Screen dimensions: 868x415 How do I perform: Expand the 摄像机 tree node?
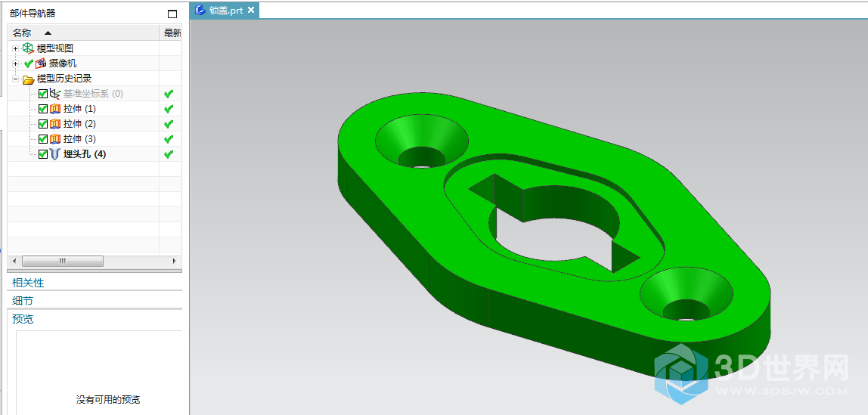15,63
